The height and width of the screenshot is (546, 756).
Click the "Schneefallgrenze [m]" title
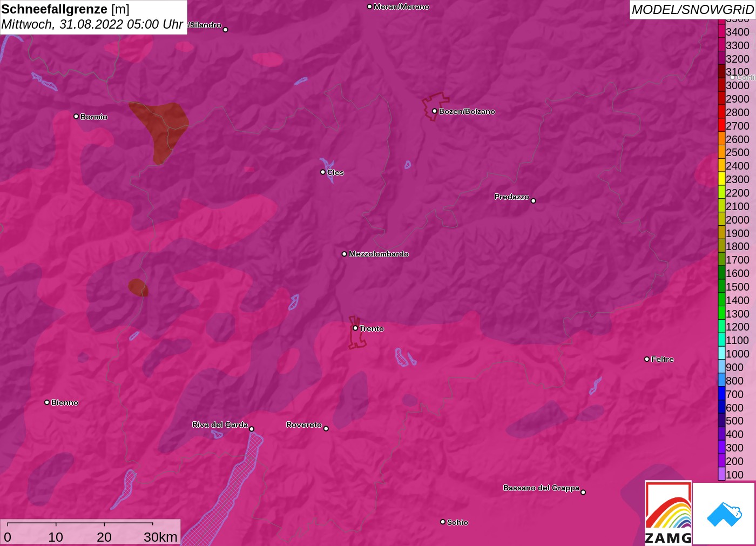[x=65, y=9]
